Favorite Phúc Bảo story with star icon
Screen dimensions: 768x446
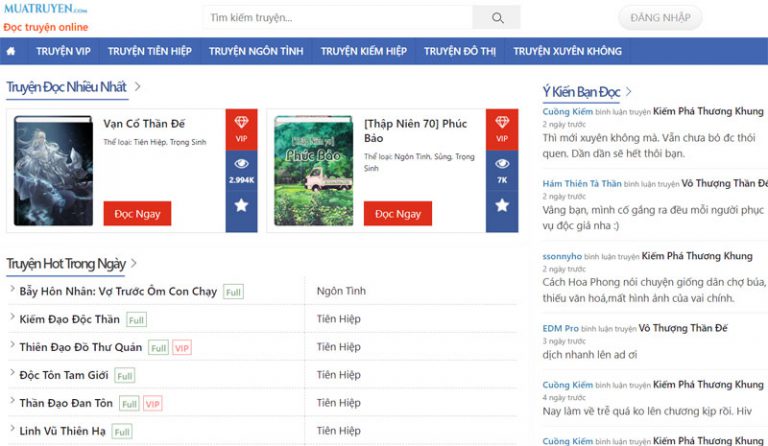click(502, 206)
